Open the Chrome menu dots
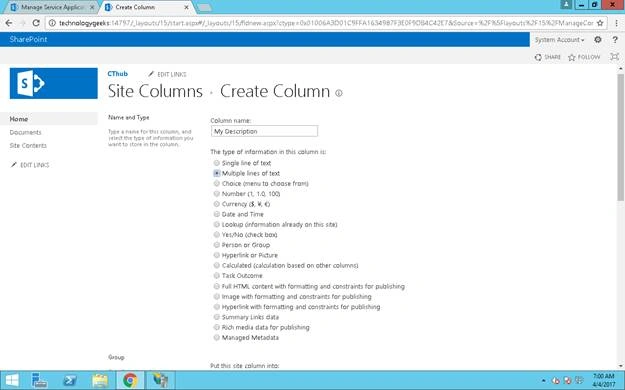This screenshot has height=390, width=625. (616, 23)
